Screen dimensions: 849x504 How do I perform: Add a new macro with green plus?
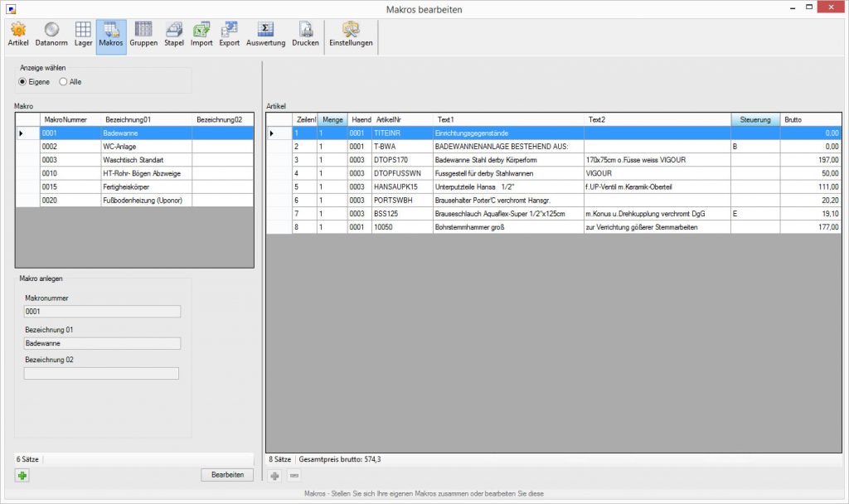(x=22, y=475)
